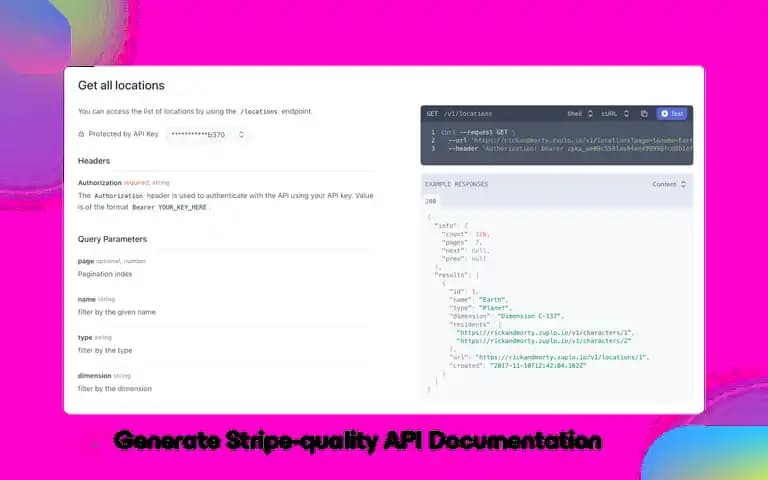Screen dimensions: 768x480
Task: Click the "Planet" type value
Action: (x=494, y=308)
